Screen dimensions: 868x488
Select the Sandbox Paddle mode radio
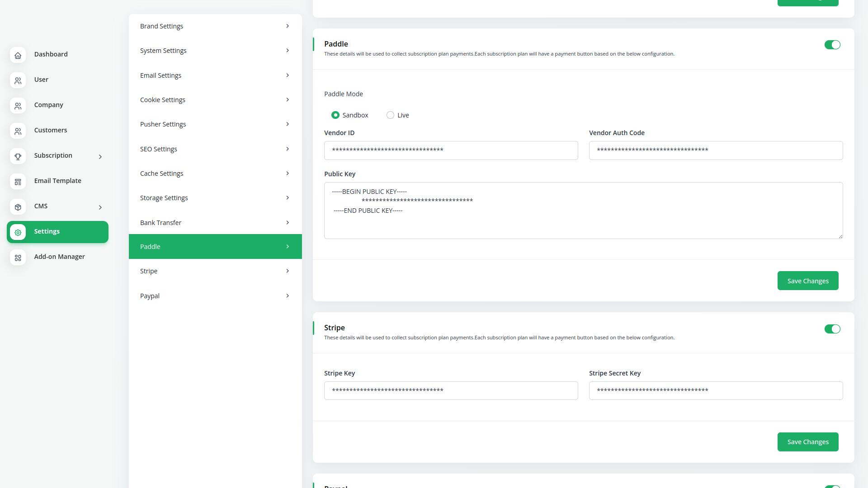[x=335, y=115]
